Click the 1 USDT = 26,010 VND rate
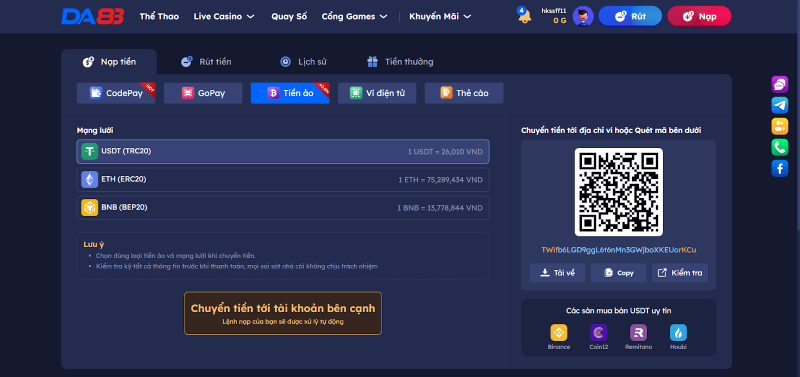The height and width of the screenshot is (377, 800). point(445,152)
